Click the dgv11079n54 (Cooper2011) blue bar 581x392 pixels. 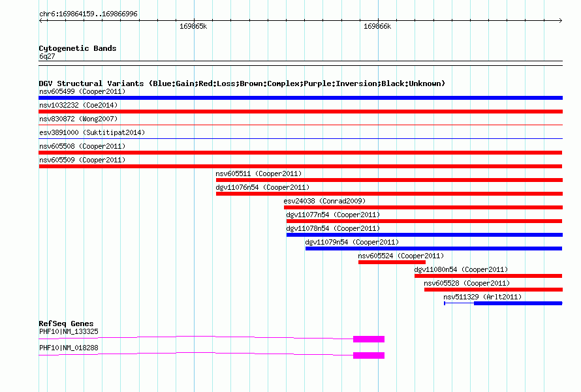(x=433, y=249)
